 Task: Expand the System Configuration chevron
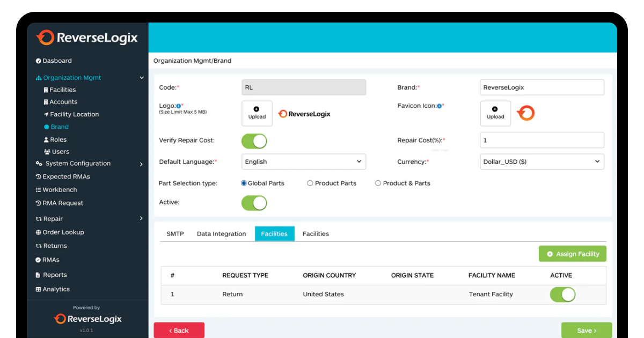[141, 164]
